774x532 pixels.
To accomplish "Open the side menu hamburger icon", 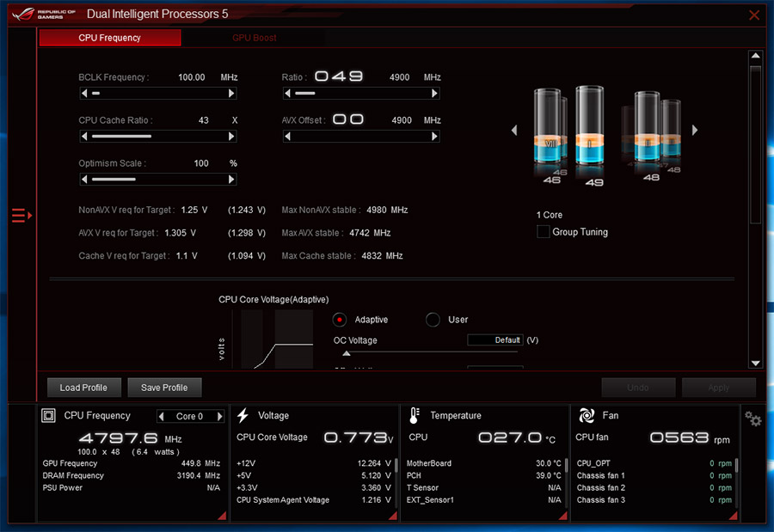I will 21,215.
